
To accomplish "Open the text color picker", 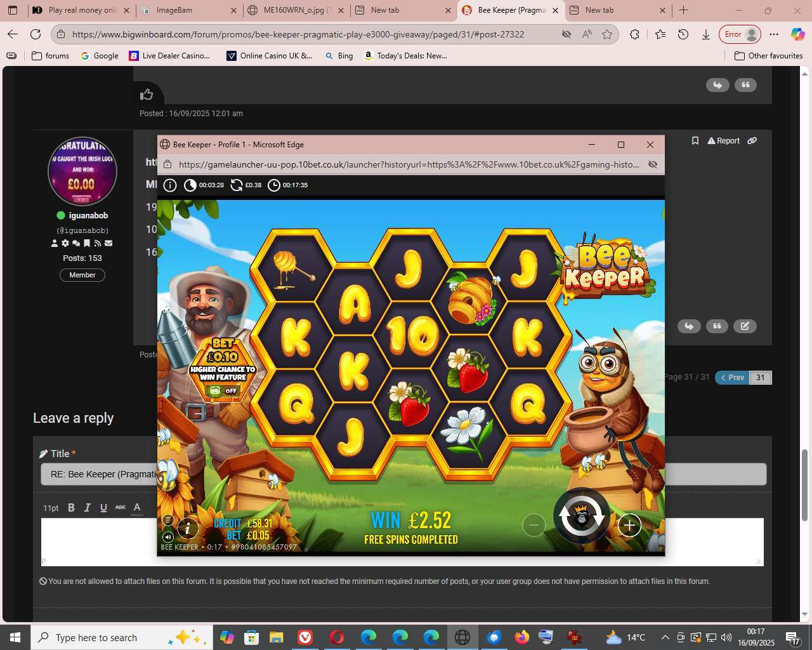I will tap(136, 507).
